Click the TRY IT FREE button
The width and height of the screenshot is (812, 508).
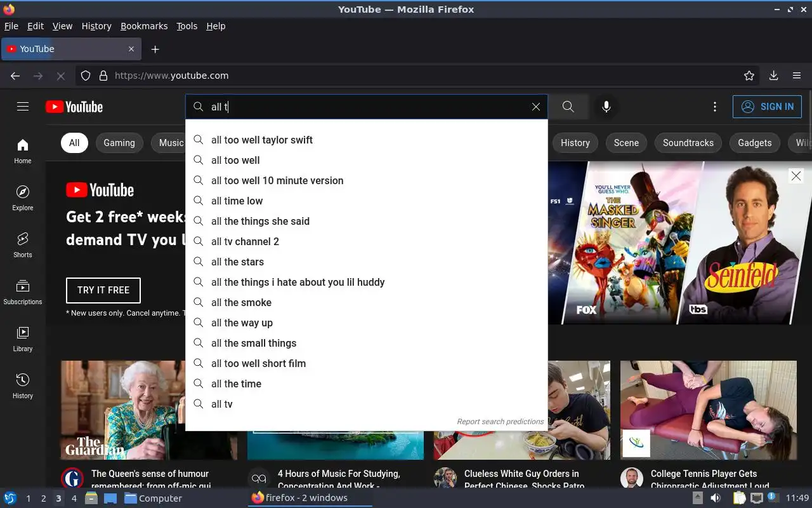[103, 290]
